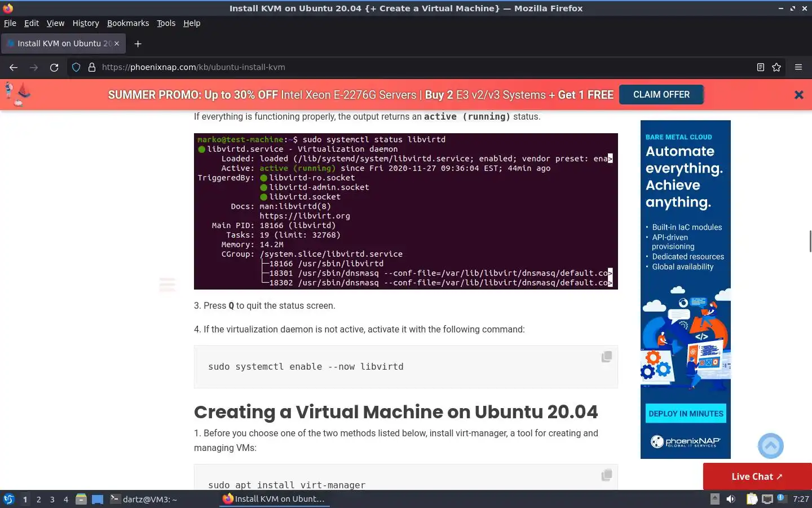This screenshot has height=508, width=812.
Task: Click the show desktop taskbar icon
Action: coord(98,499)
